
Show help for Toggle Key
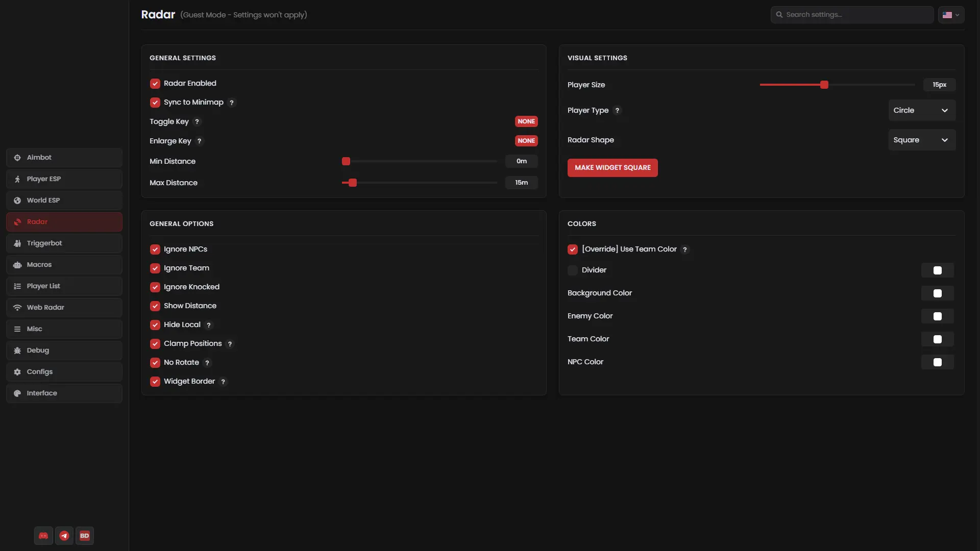pos(197,122)
